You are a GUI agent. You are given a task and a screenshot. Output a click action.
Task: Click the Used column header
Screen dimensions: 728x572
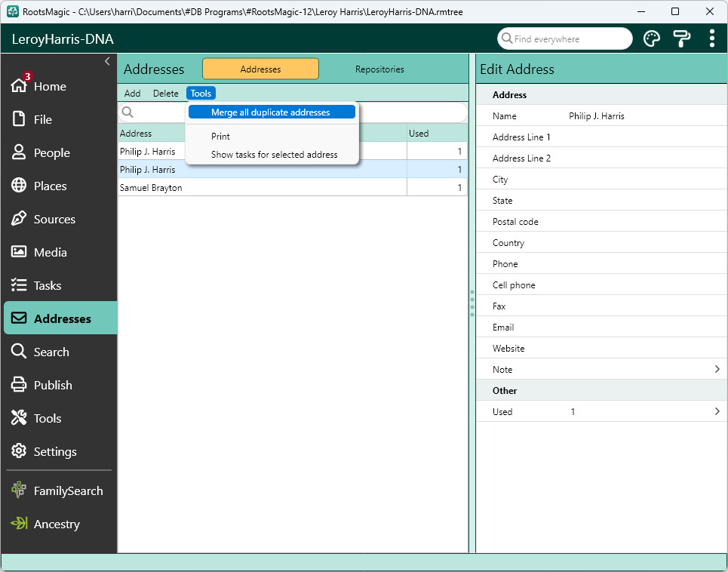click(x=437, y=134)
